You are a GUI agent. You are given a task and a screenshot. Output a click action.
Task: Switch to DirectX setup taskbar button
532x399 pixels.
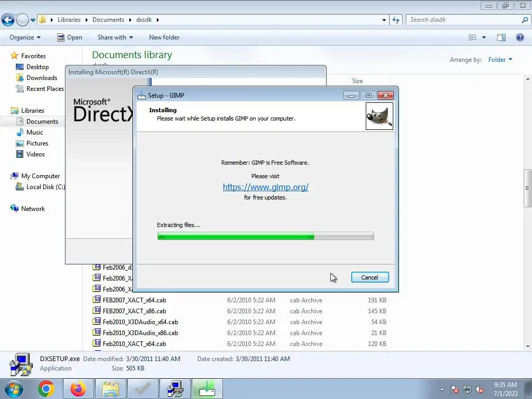[x=175, y=389]
